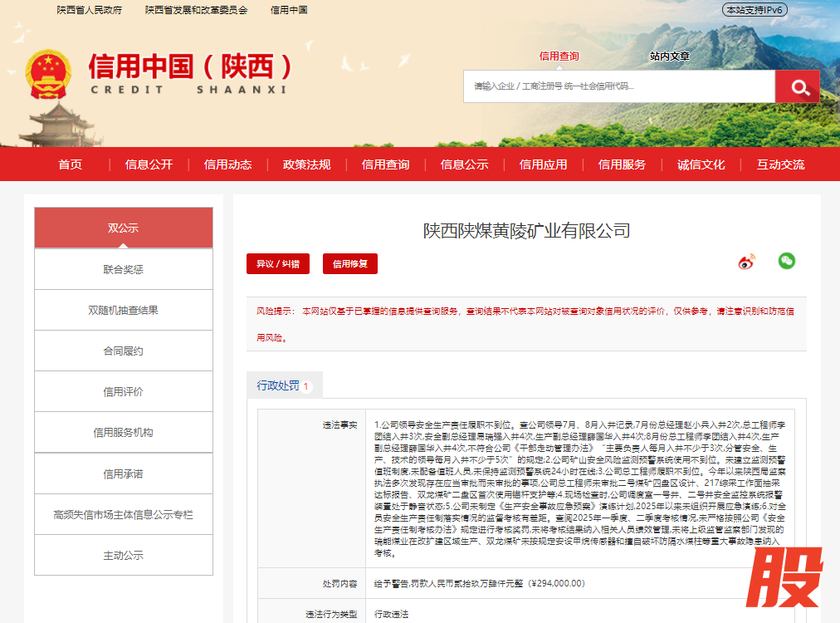The width and height of the screenshot is (840, 623).
Task: Share page via Weibo icon
Action: click(746, 262)
